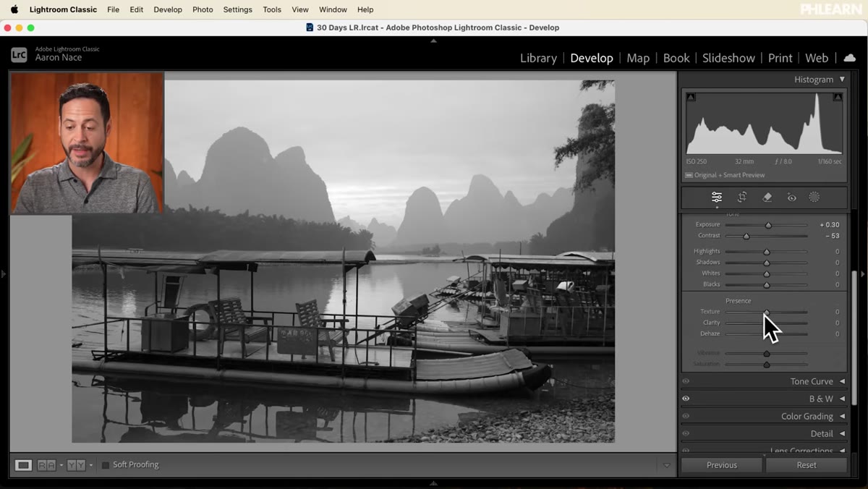Expand the Color Grading panel
Screen dimensions: 868x489
point(842,416)
